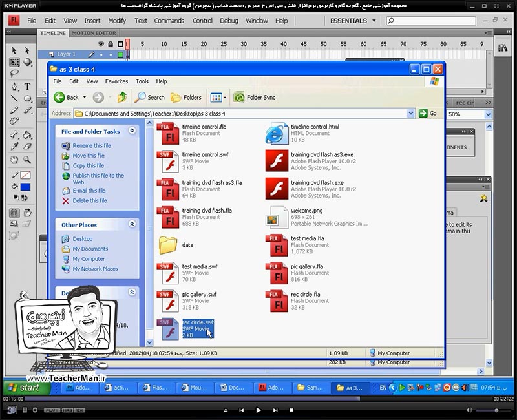Select timeline control.fla file icon
Image resolution: width=517 pixels, height=420 pixels.
168,133
